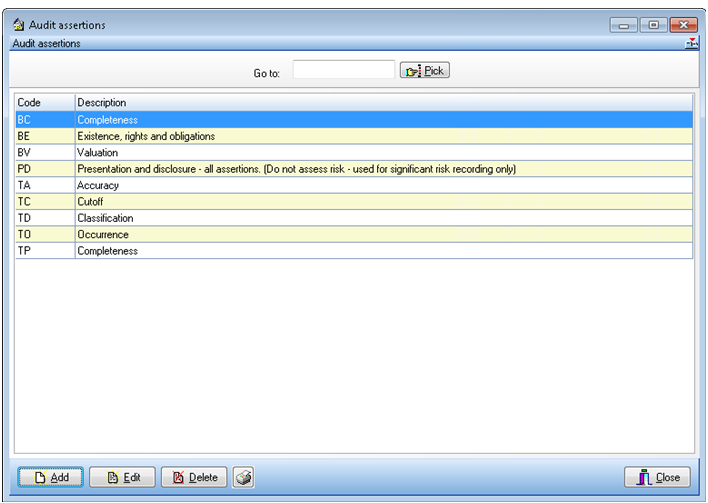Select the TD code cell
Image resolution: width=708 pixels, height=503 pixels.
pyautogui.click(x=45, y=218)
